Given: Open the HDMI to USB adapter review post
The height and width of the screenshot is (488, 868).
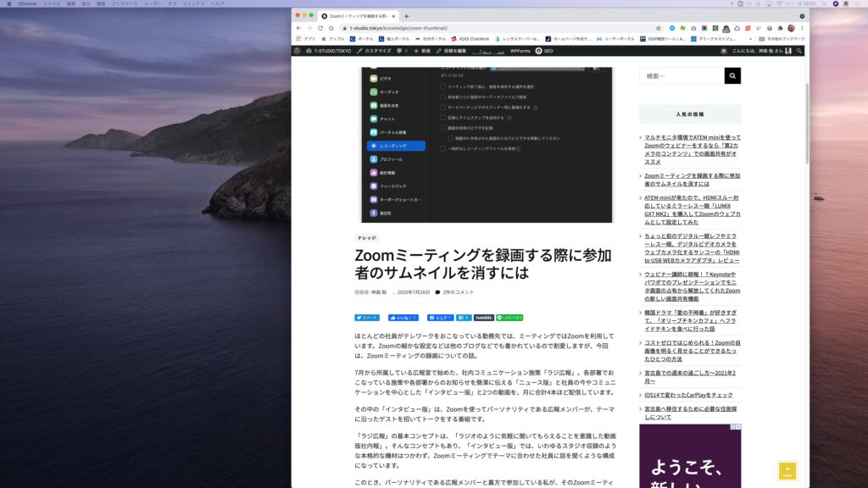Looking at the screenshot, I should (x=692, y=248).
